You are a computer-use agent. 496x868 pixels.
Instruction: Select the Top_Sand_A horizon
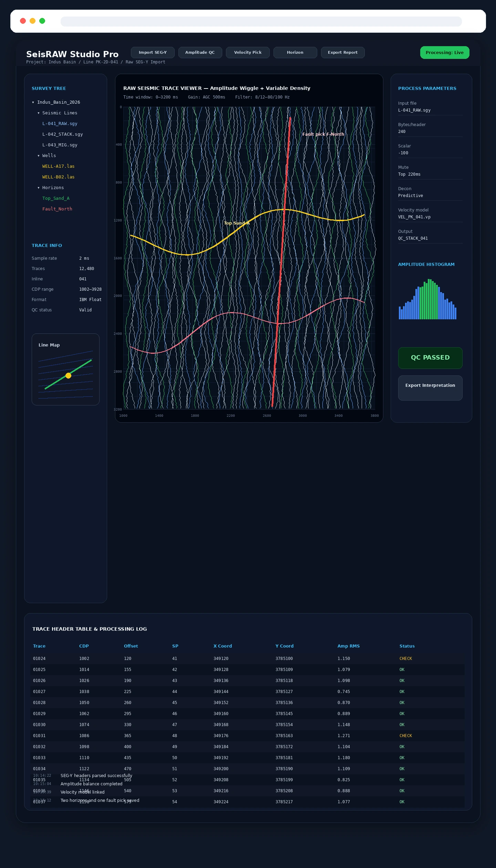pyautogui.click(x=56, y=198)
